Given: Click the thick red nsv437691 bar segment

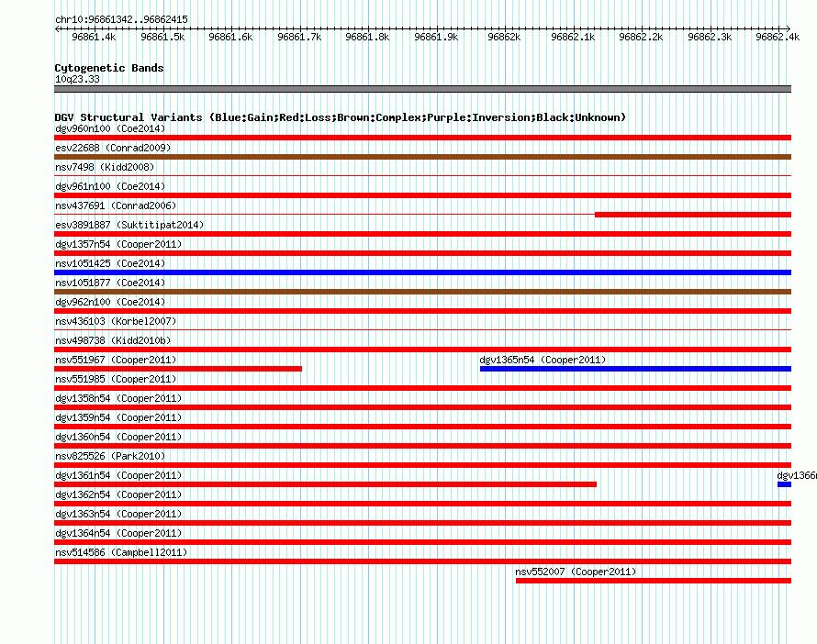Looking at the screenshot, I should click(x=693, y=215).
